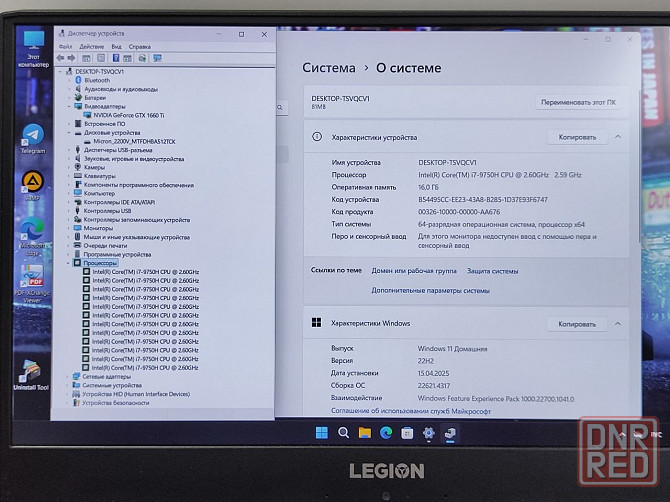670x502 pixels.
Task: Open the Telegram desktop shortcut
Action: (32, 139)
